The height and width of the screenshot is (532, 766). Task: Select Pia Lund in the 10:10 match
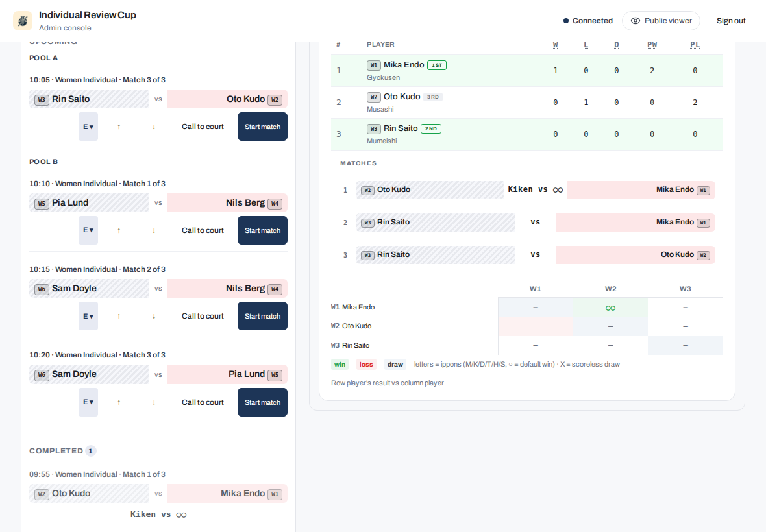(89, 203)
